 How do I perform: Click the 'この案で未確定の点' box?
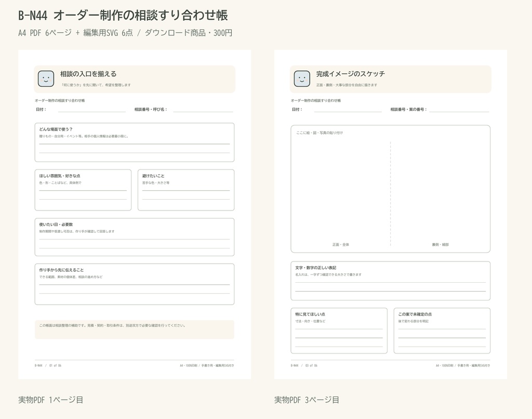coord(442,331)
